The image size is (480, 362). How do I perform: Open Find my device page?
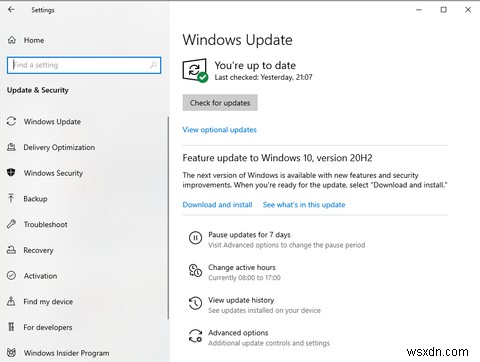[48, 301]
